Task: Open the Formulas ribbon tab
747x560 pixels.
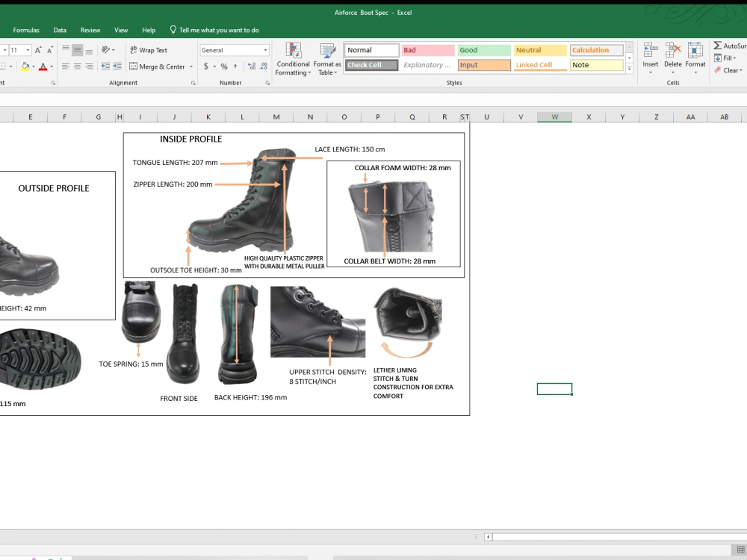Action: click(x=26, y=30)
